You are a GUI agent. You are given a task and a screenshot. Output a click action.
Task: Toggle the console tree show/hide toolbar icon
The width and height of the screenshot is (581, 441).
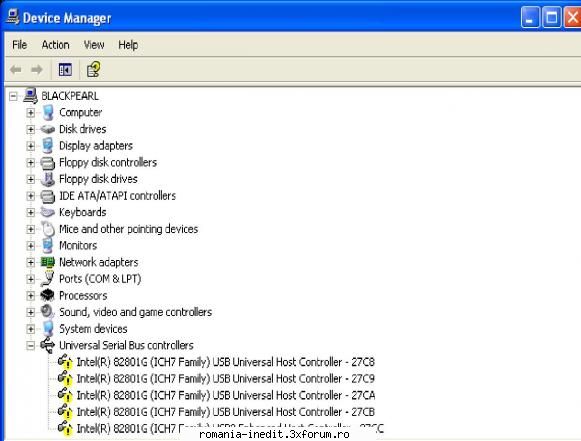pyautogui.click(x=65, y=70)
